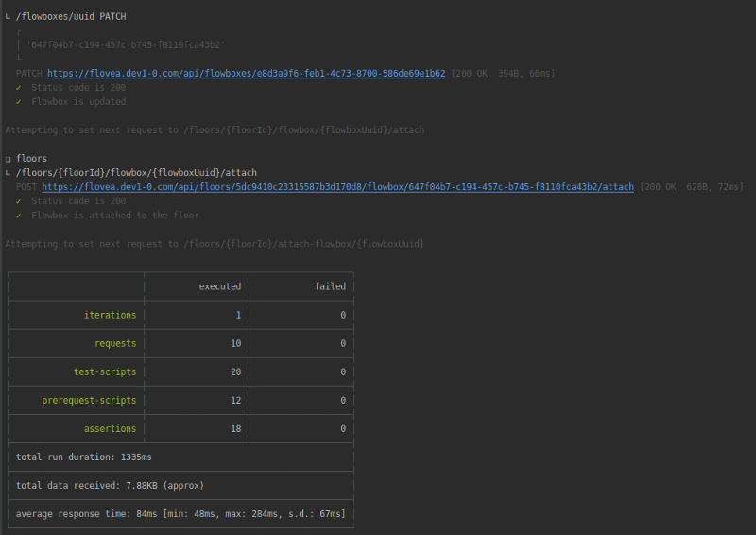Click the average response time line
Image resolution: width=756 pixels, height=535 pixels.
180,514
